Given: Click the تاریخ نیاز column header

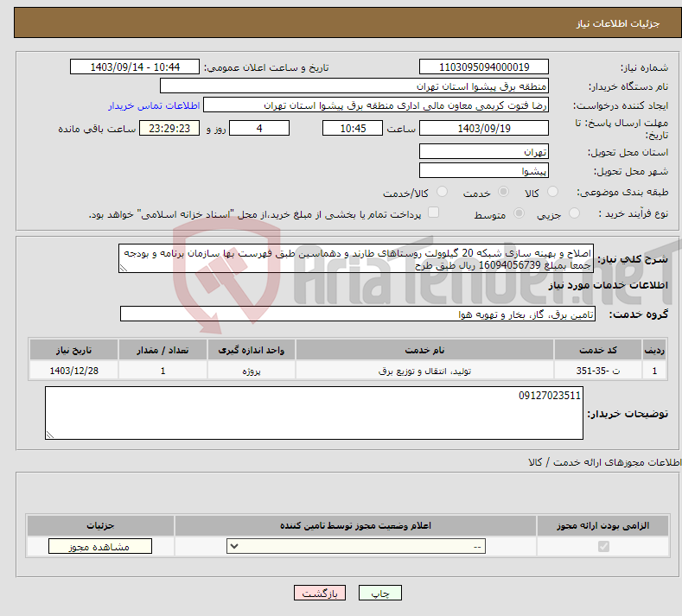Looking at the screenshot, I should pos(74,350).
